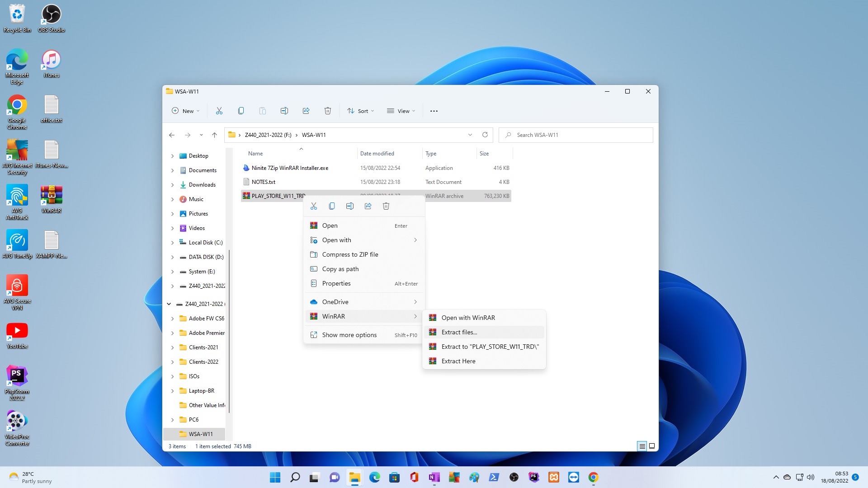Choose Extract Here option
The width and height of the screenshot is (868, 488).
coord(484,361)
